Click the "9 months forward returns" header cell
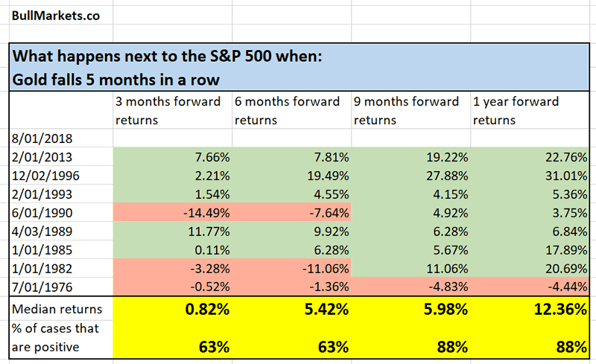 click(410, 109)
